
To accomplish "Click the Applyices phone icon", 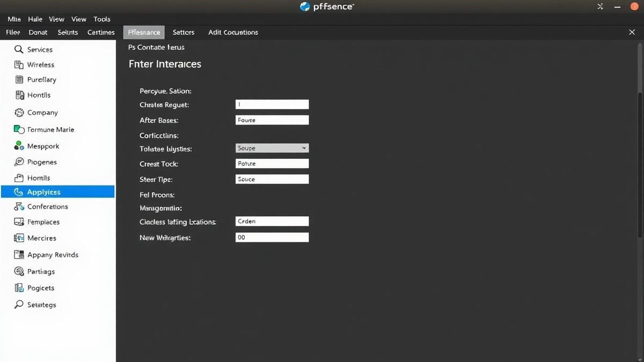I will point(19,192).
